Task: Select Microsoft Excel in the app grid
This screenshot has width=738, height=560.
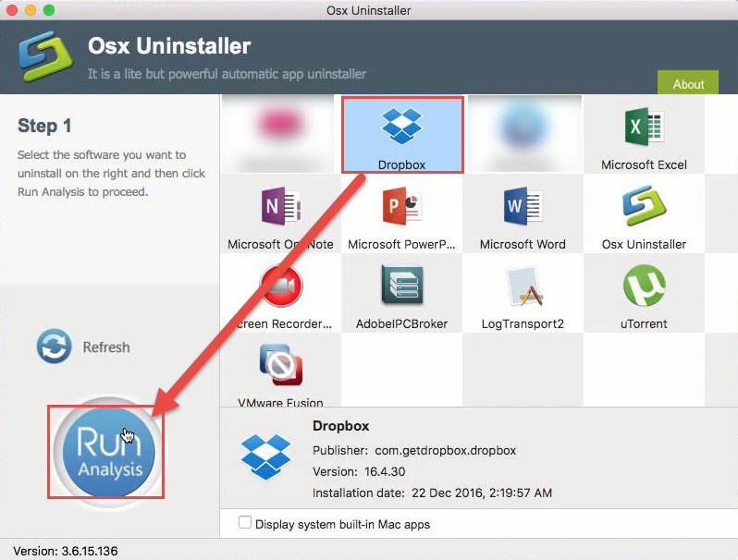Action: point(644,133)
